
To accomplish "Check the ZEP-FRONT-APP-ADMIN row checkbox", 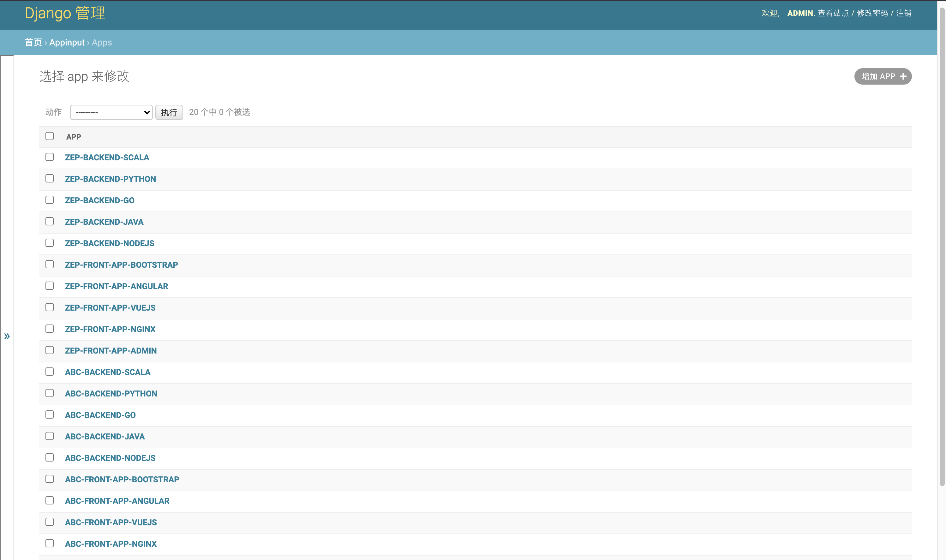I will coord(50,350).
